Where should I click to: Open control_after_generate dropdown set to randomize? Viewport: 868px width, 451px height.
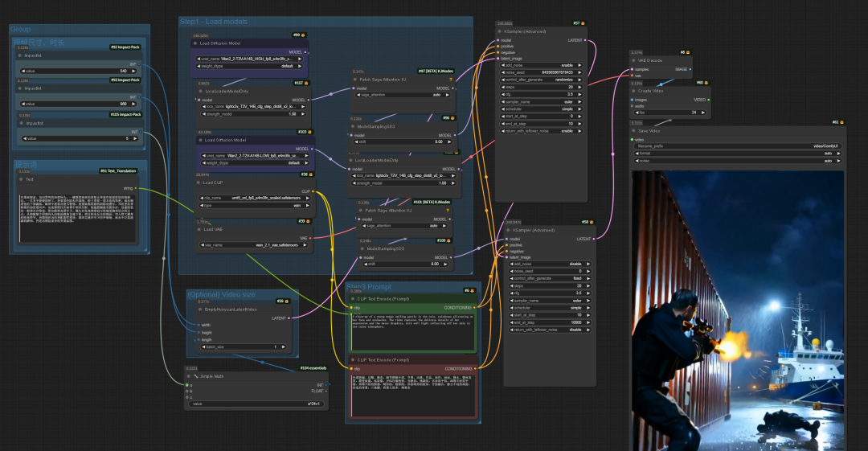[542, 80]
